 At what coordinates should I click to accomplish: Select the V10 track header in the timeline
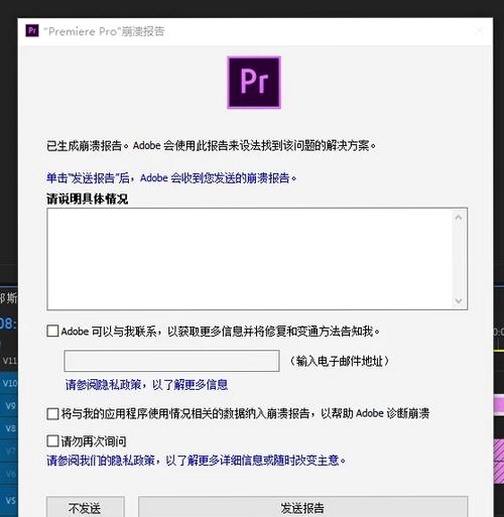(x=9, y=383)
